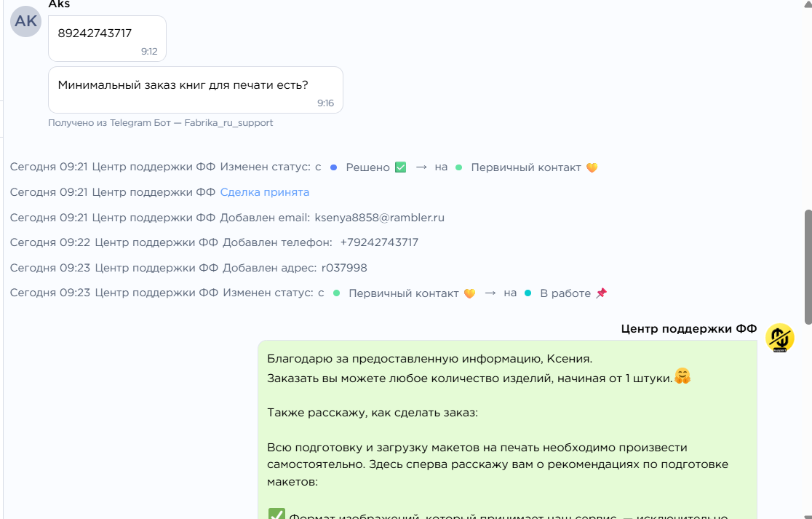Viewport: 812px width, 519px height.
Task: Click the line Также расскажу, как сделать заказ:
Action: pos(373,413)
